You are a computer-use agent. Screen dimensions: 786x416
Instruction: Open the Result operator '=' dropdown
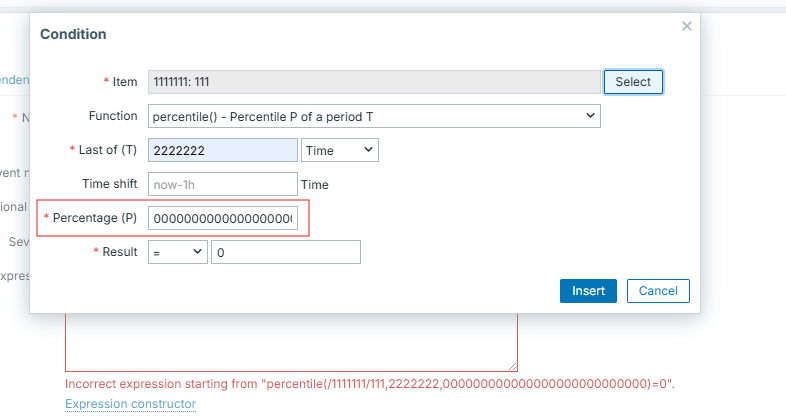pyautogui.click(x=177, y=253)
